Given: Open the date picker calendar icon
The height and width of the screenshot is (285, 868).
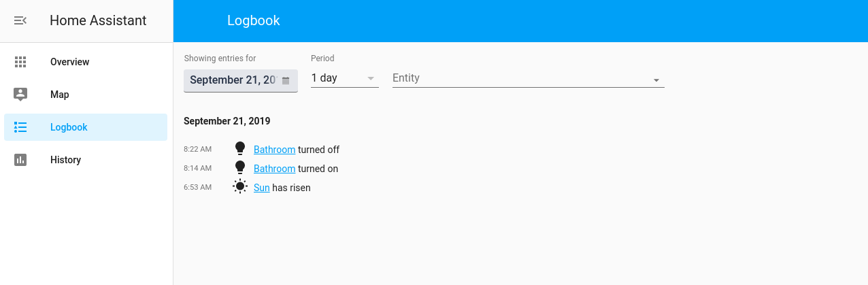Looking at the screenshot, I should pos(286,80).
